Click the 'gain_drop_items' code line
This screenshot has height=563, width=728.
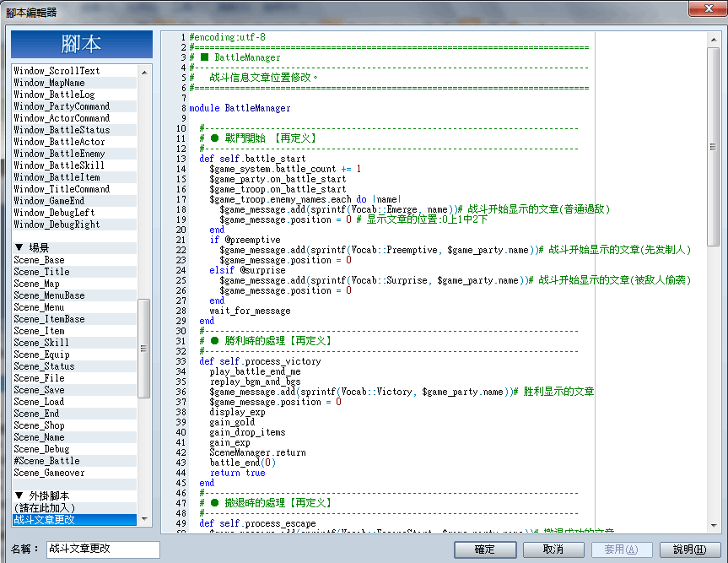[247, 432]
